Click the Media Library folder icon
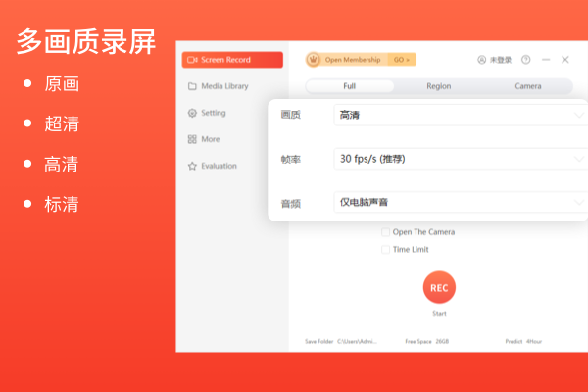Screen dimensions: 588x392 coord(192,86)
